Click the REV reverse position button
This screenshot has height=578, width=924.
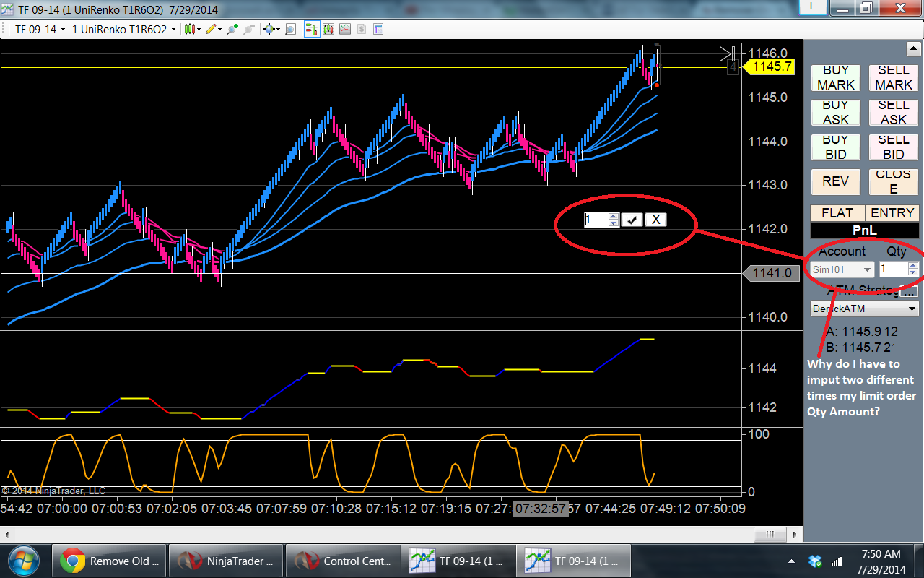[x=836, y=182]
